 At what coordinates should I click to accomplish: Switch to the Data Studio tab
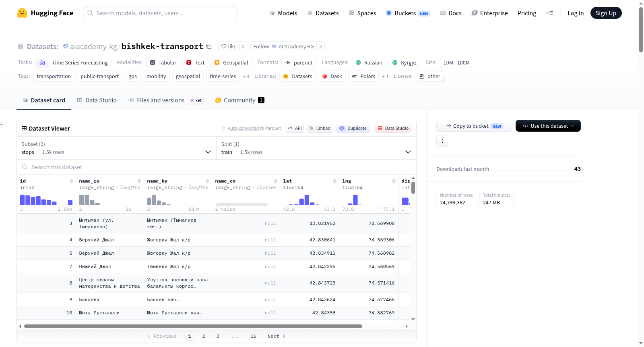97,100
